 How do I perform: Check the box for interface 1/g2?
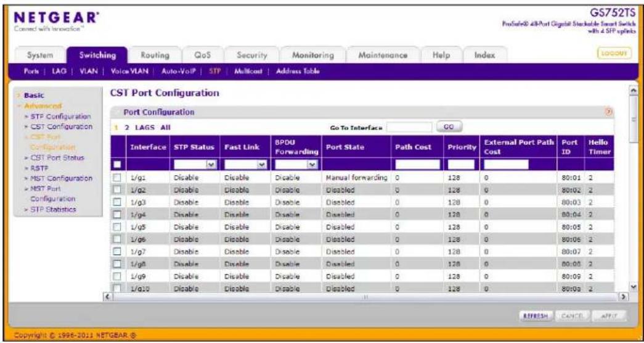pos(118,190)
